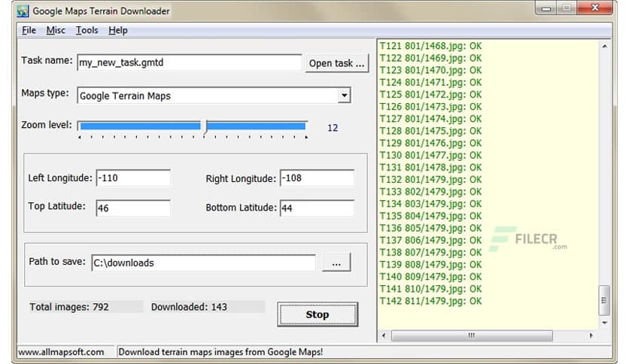Close the Terrain Downloader window
This screenshot has width=629, height=364.
point(595,8)
